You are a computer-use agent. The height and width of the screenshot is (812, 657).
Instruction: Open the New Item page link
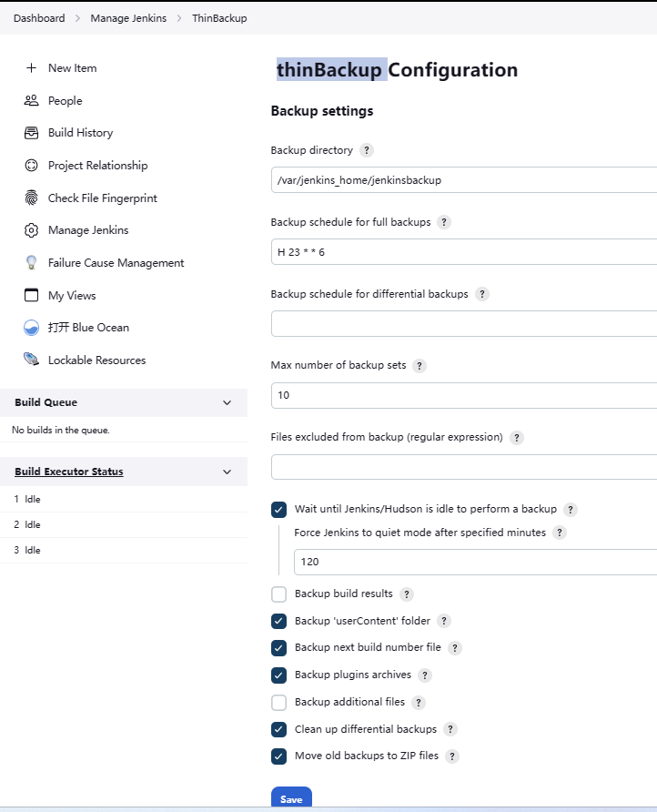point(73,68)
